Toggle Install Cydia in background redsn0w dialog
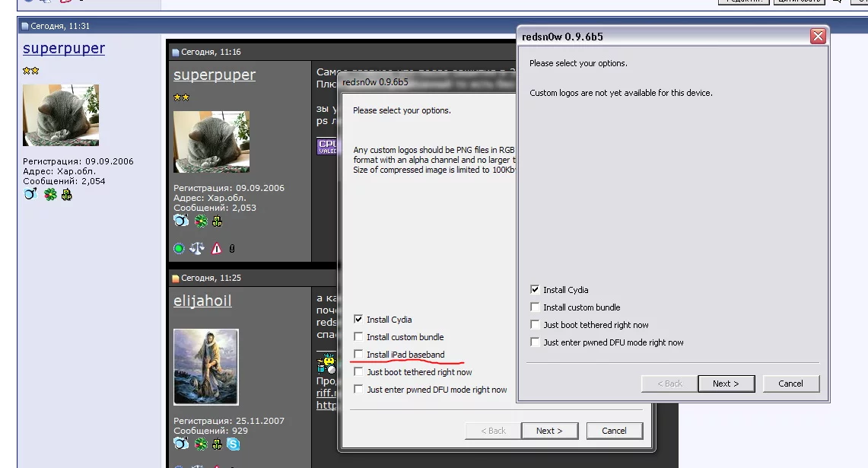The image size is (868, 468). pos(358,319)
